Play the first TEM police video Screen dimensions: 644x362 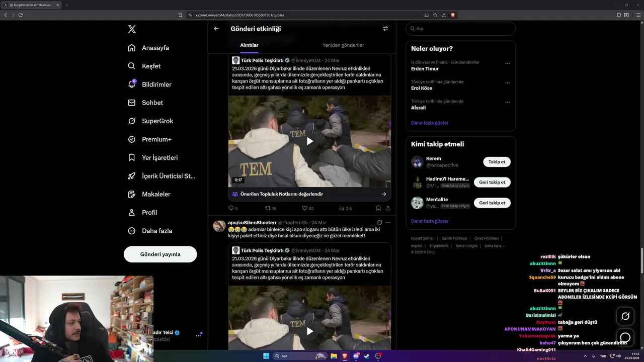(x=310, y=141)
